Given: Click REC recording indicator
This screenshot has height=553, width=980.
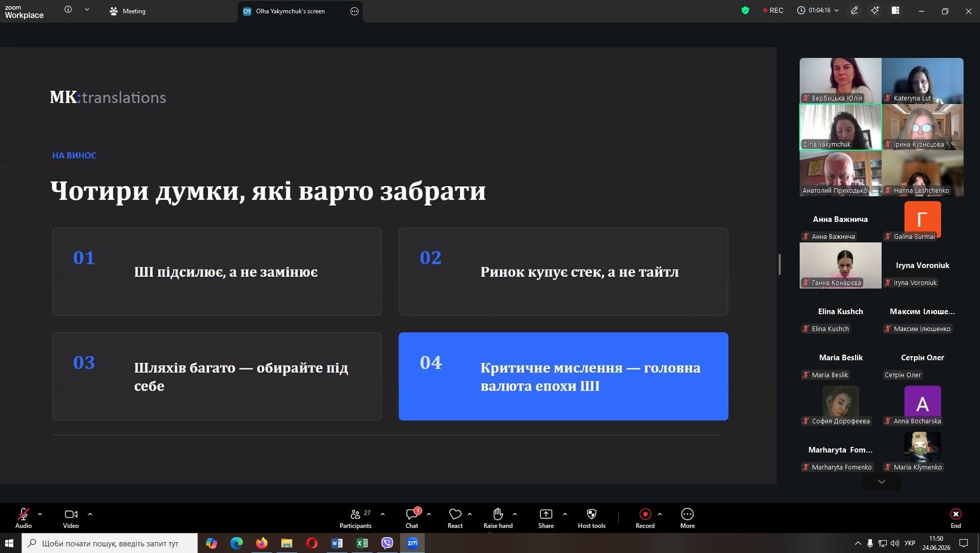Looking at the screenshot, I should (x=773, y=10).
